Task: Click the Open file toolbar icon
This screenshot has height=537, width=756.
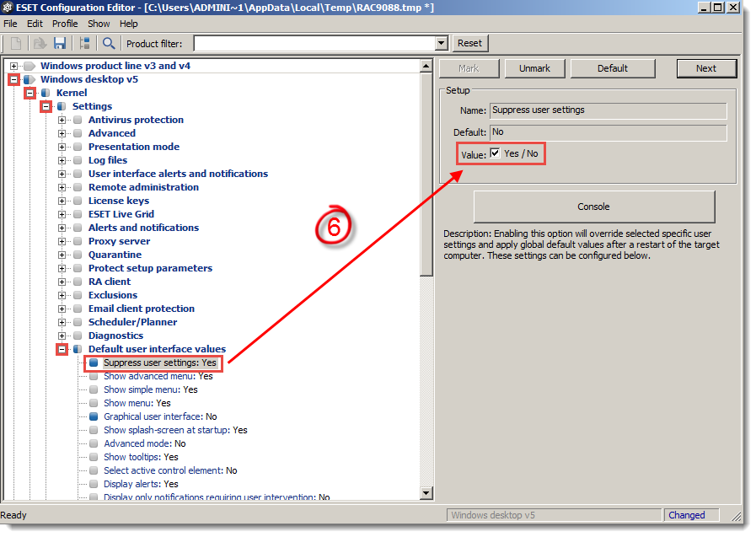Action: point(40,43)
